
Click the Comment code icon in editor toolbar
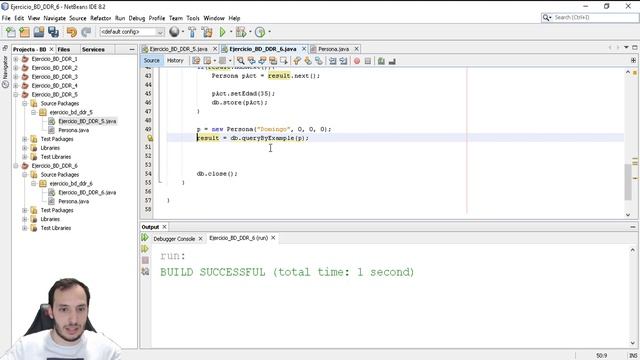click(x=381, y=61)
